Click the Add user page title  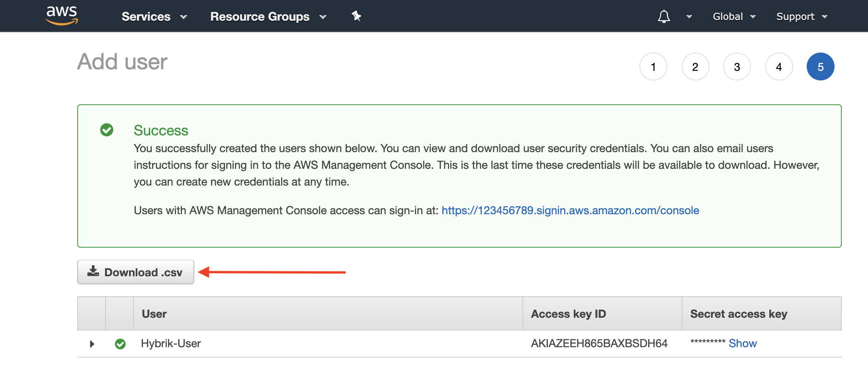(122, 62)
